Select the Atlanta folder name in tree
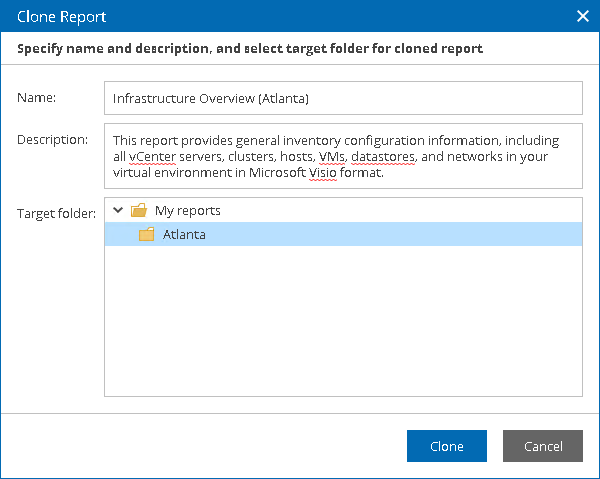600x479 pixels. click(x=184, y=235)
